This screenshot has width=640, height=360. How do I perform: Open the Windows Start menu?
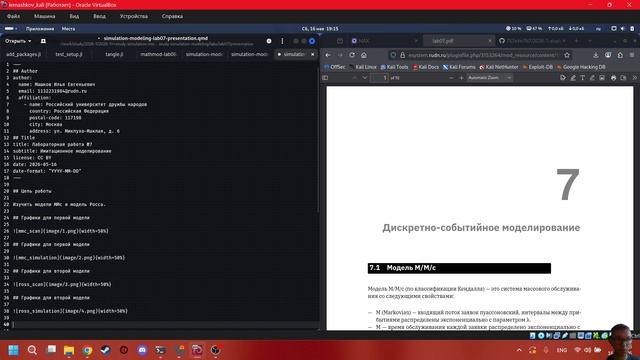click(13, 350)
